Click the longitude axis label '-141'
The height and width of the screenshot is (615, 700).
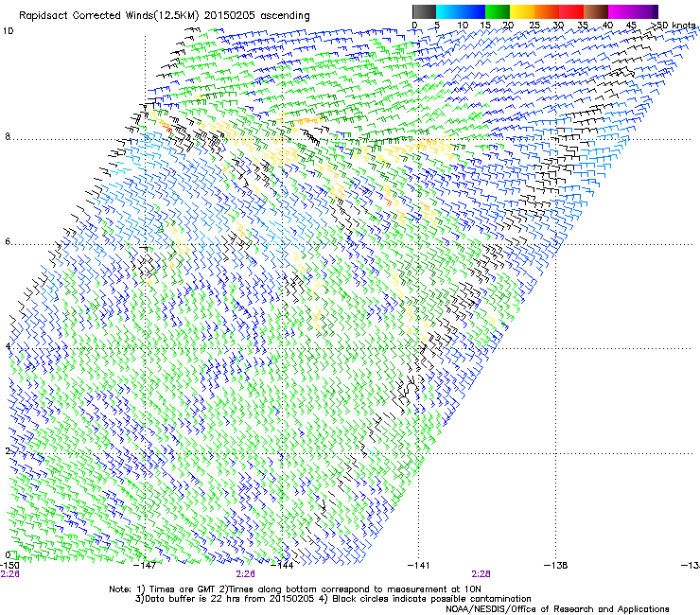pyautogui.click(x=418, y=566)
